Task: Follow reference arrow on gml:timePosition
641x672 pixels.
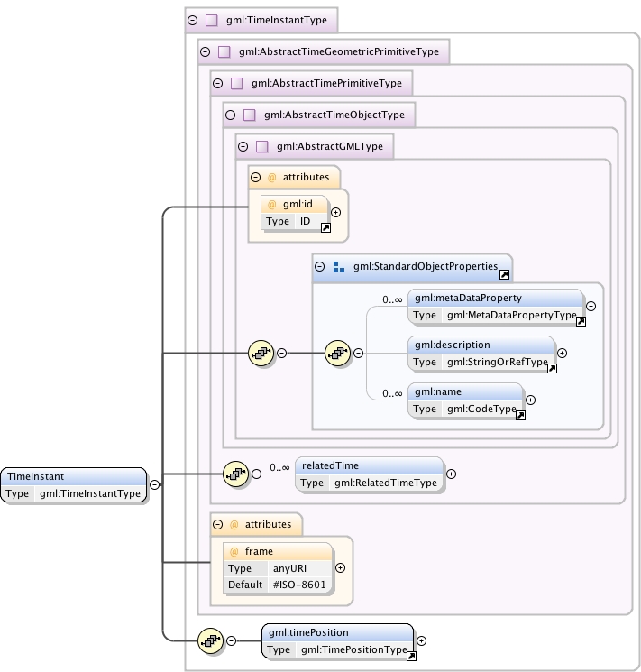Action: (x=411, y=656)
